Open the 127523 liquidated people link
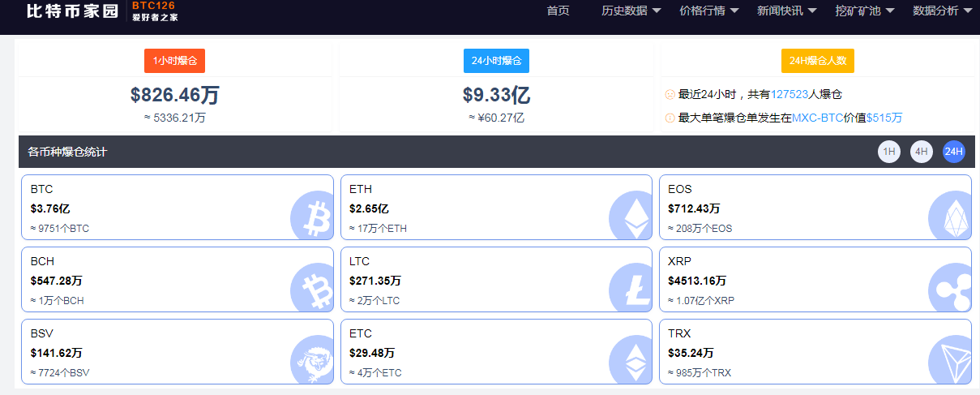980x395 pixels. click(x=790, y=95)
